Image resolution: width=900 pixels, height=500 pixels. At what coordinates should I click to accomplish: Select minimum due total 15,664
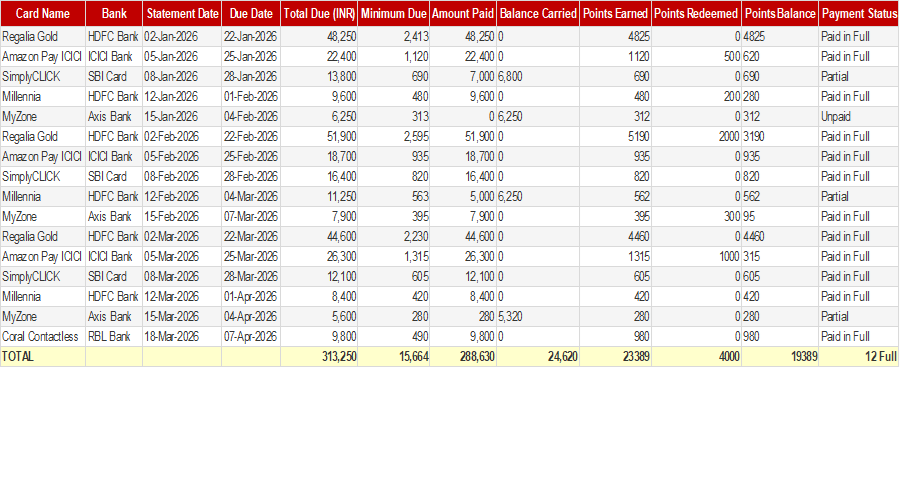point(394,356)
